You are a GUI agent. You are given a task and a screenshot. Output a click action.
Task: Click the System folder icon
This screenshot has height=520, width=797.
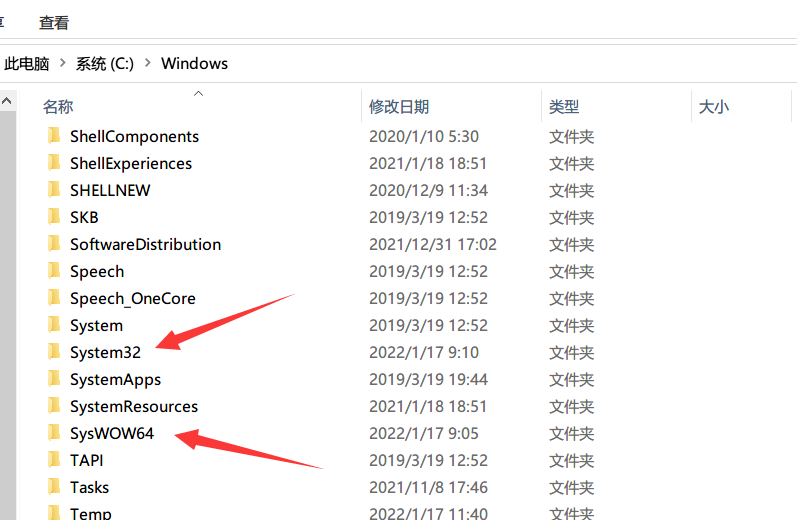tap(54, 324)
